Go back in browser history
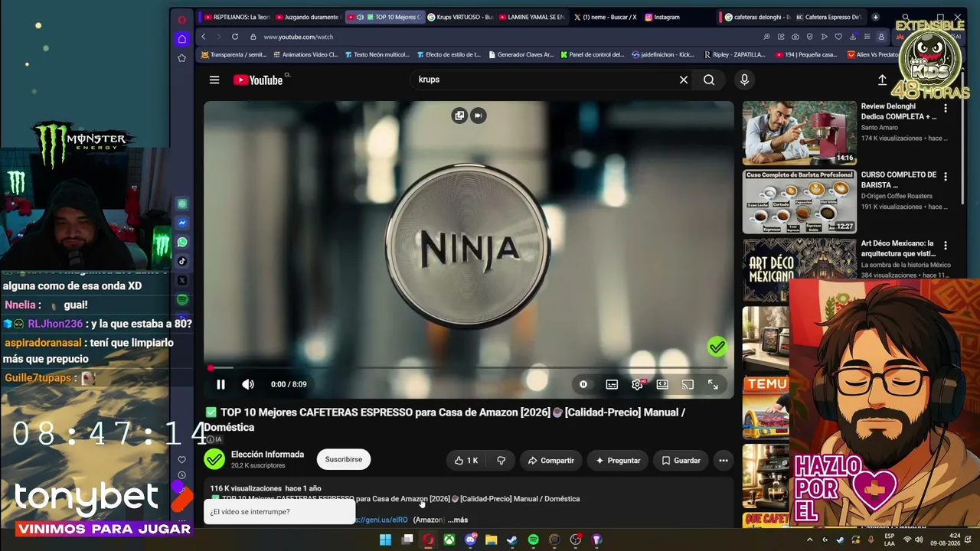The image size is (980, 551). click(x=204, y=37)
